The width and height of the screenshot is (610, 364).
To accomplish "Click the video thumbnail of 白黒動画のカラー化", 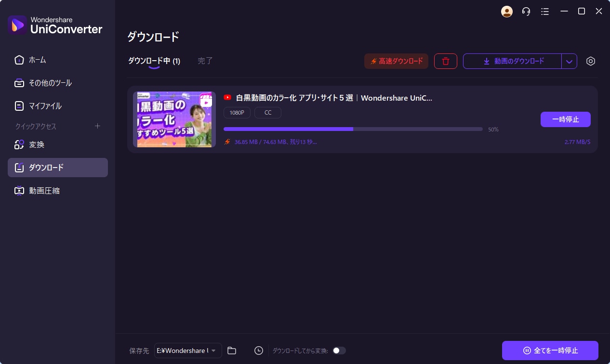I will pos(174,119).
